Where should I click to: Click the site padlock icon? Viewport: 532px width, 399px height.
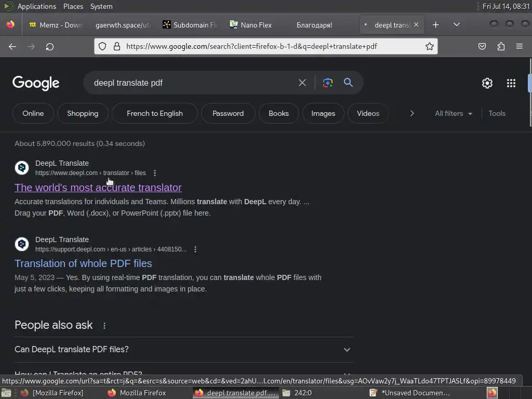click(x=117, y=46)
